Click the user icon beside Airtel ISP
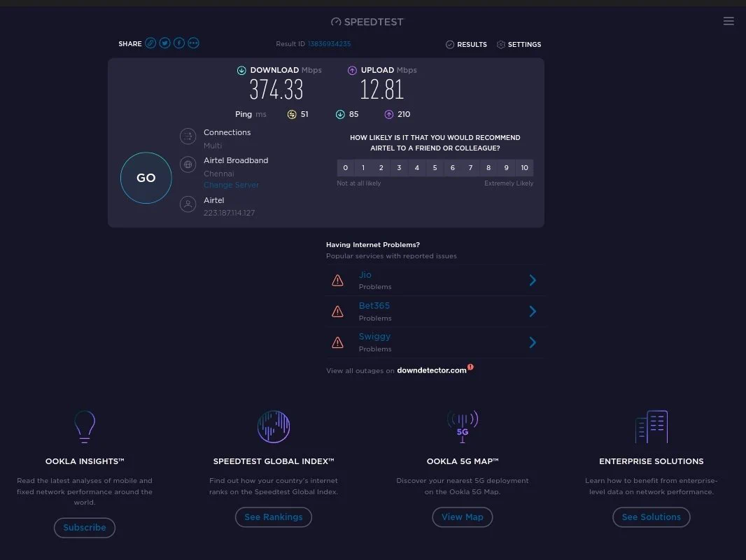This screenshot has width=746, height=560. [x=188, y=204]
